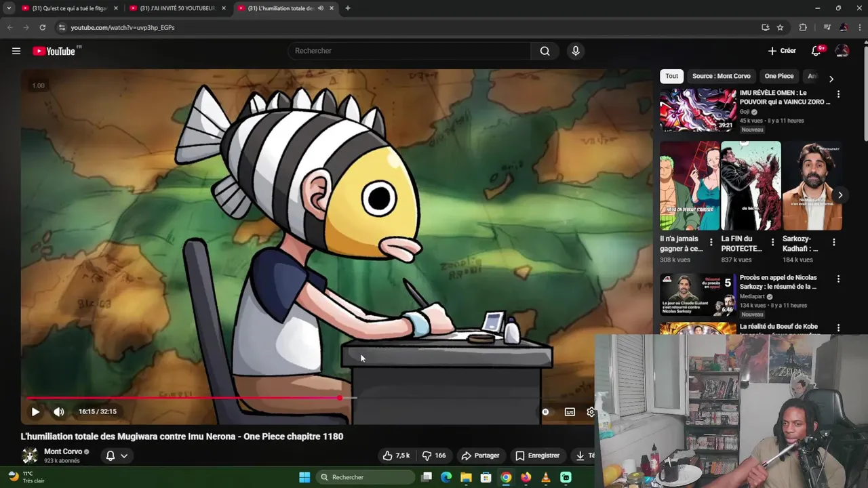868x488 pixels.
Task: Open IMU RÉVÈLE OMEN video thumbnail
Action: tap(698, 110)
